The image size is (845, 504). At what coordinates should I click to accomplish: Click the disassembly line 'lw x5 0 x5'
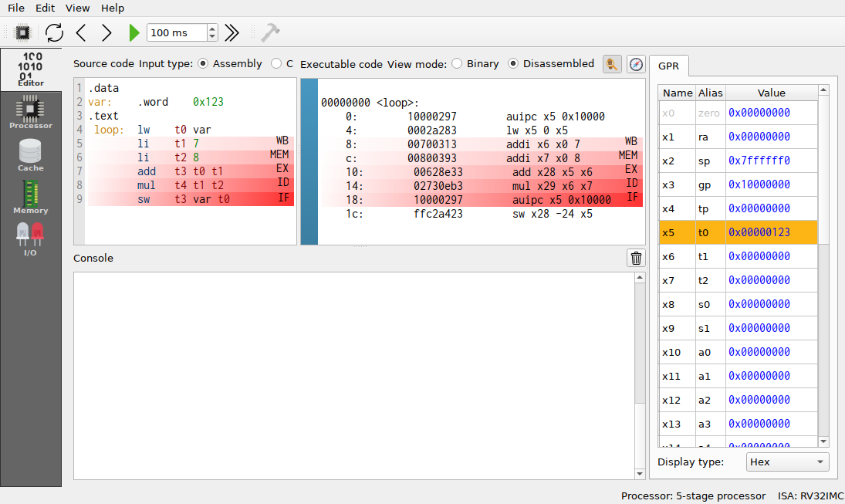[x=482, y=130]
